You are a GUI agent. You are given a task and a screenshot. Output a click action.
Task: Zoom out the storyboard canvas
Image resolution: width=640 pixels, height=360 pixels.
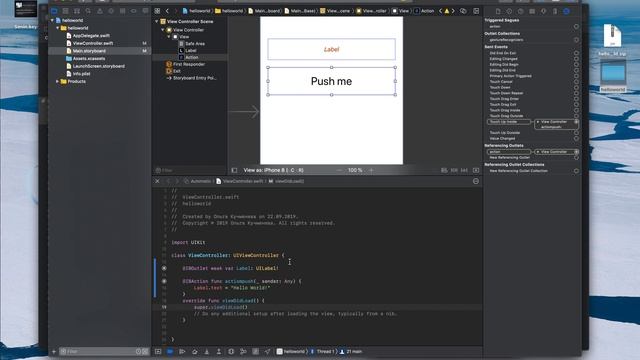point(340,170)
